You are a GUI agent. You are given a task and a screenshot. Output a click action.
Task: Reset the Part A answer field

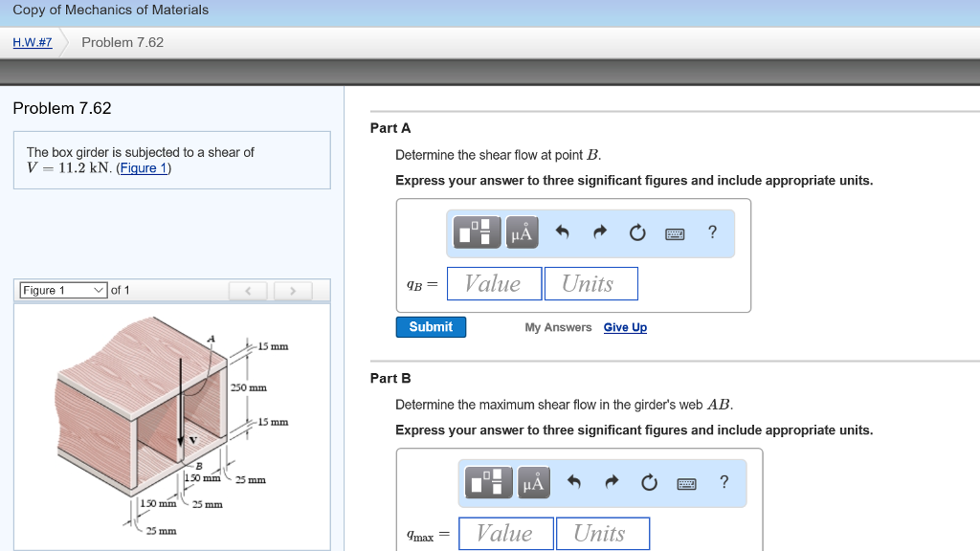coord(637,231)
